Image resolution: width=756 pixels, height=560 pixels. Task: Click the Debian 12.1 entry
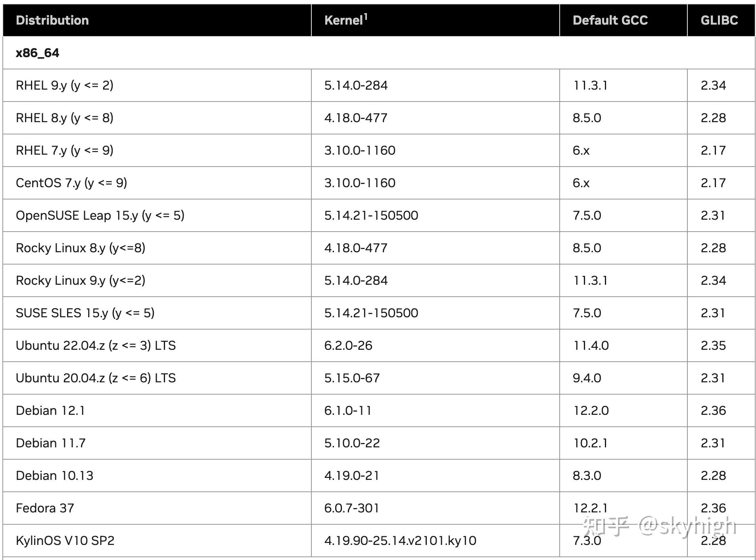(x=50, y=410)
